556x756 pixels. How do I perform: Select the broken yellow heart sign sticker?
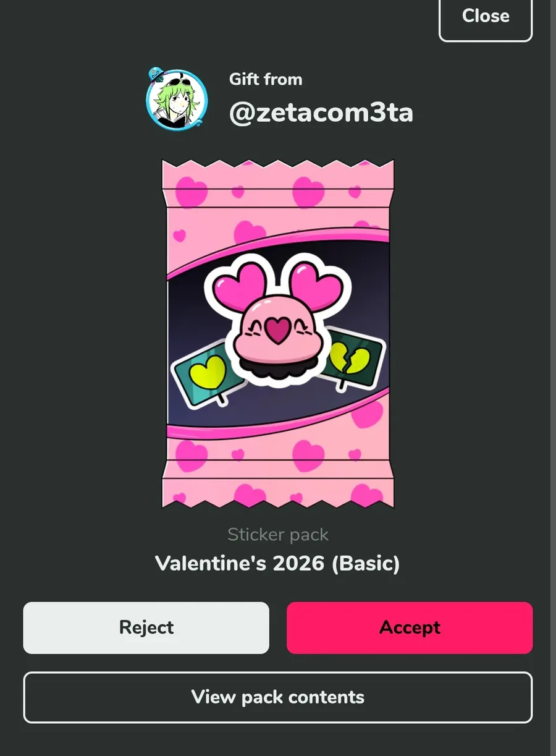coord(351,358)
